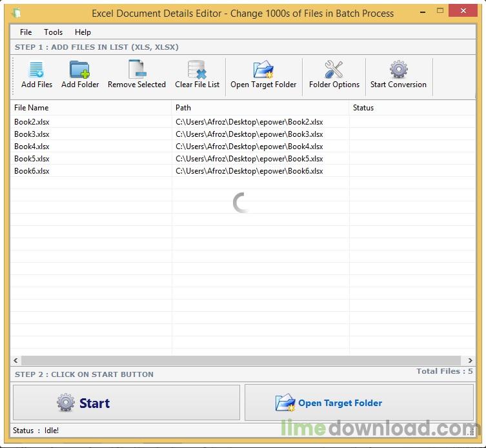Minimize the Excel Document Details Editor window
The width and height of the screenshot is (486, 448).
423,12
